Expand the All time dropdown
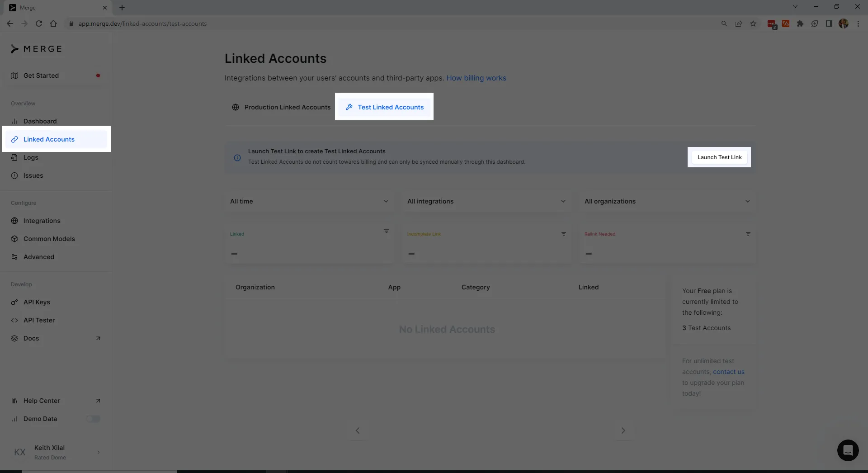The height and width of the screenshot is (473, 868). 309,201
